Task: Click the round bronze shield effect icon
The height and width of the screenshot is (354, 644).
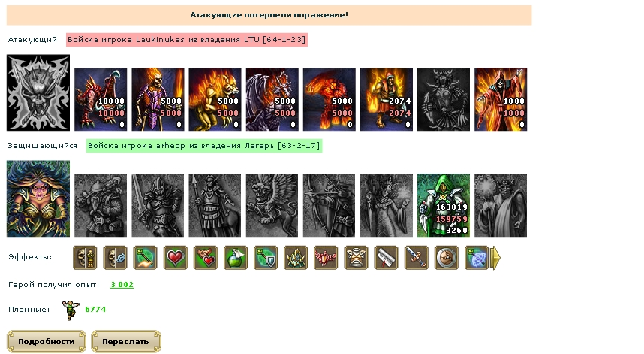Action: point(447,258)
